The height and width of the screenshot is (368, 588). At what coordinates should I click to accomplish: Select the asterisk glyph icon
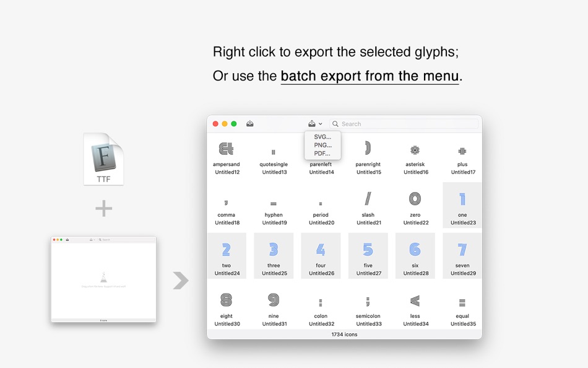point(415,150)
